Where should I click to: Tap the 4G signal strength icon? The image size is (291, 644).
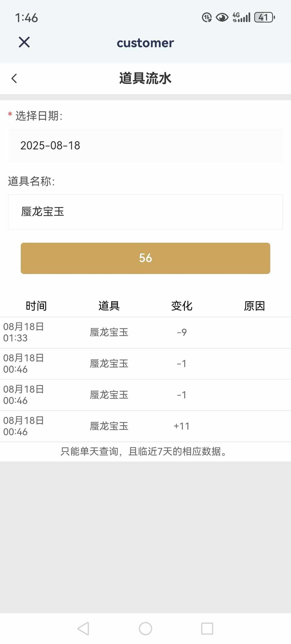(241, 17)
